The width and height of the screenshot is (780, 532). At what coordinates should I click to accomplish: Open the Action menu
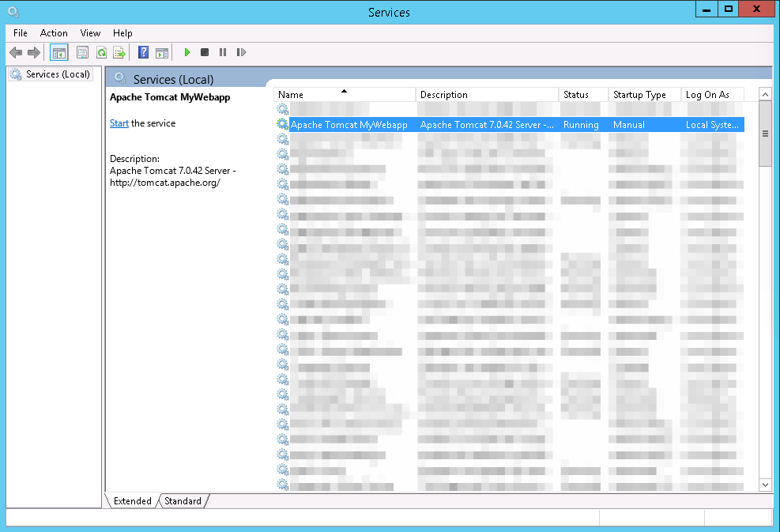coord(54,33)
